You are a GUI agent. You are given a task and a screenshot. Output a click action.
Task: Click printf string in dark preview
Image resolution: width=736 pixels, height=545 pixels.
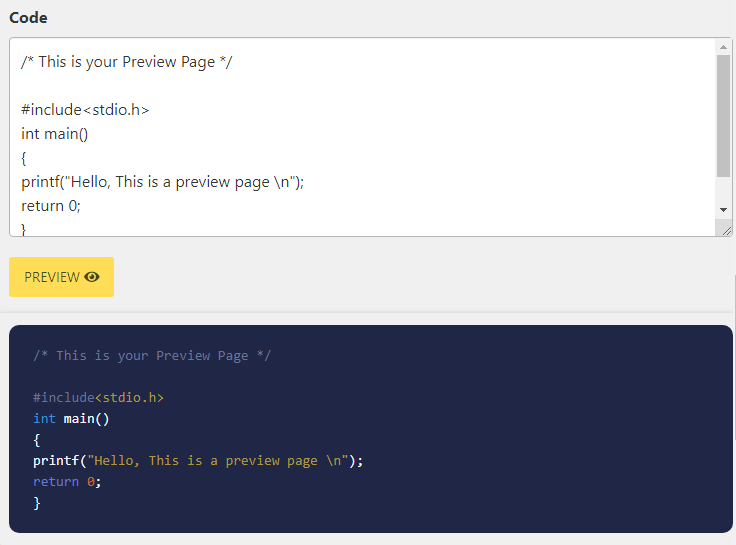pos(218,461)
